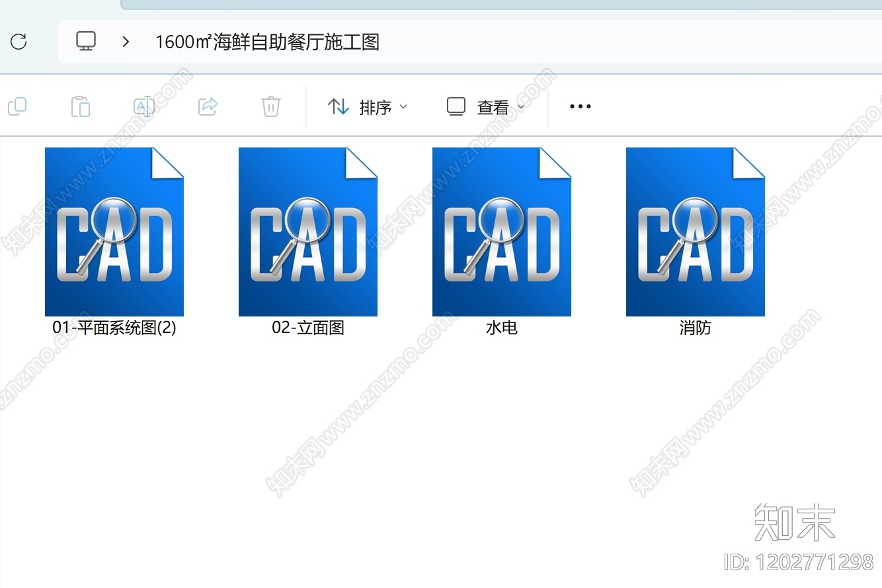This screenshot has height=588, width=882.
Task: Select the 消防 CAD file icon
Action: pos(696,232)
